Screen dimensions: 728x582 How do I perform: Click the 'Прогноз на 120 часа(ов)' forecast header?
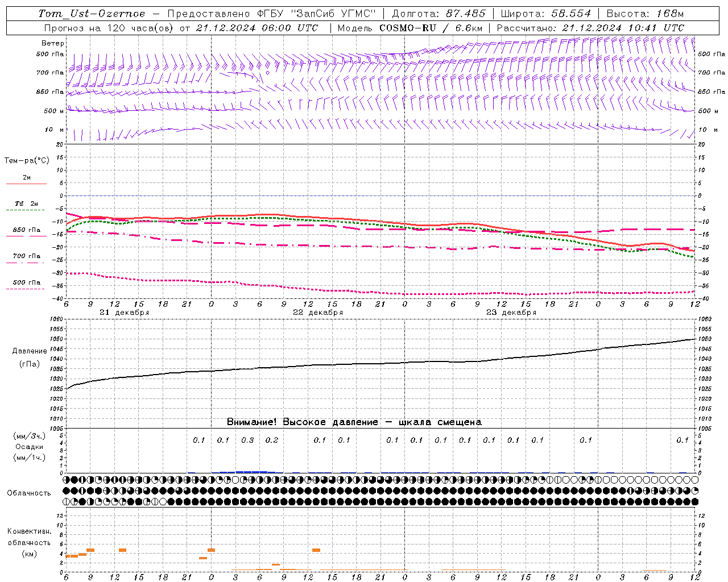(109, 28)
